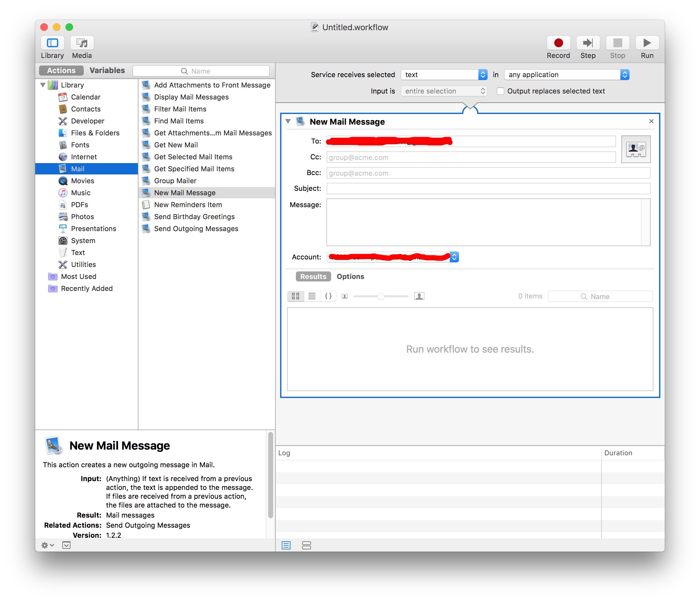Screen dimensions: 700x602
Task: Click the Step toolbar button
Action: pyautogui.click(x=588, y=43)
